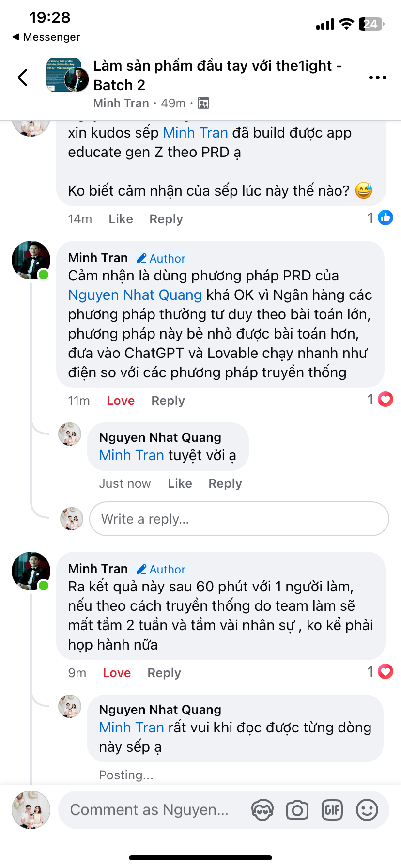Tap the 'Write a reply...' field
The height and width of the screenshot is (868, 401).
click(239, 519)
